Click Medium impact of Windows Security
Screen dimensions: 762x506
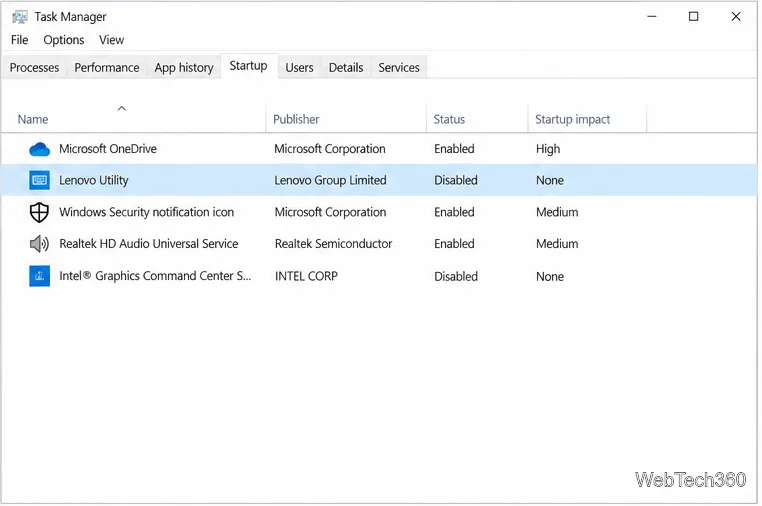pyautogui.click(x=557, y=212)
